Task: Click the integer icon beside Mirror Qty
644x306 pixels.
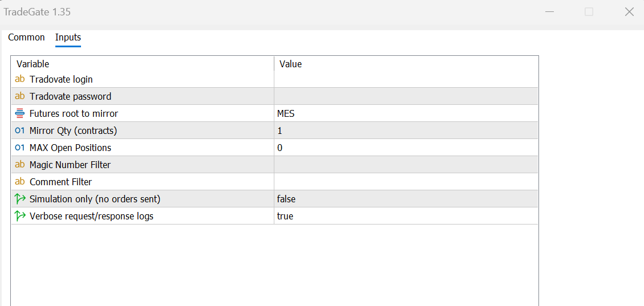Action: click(20, 130)
